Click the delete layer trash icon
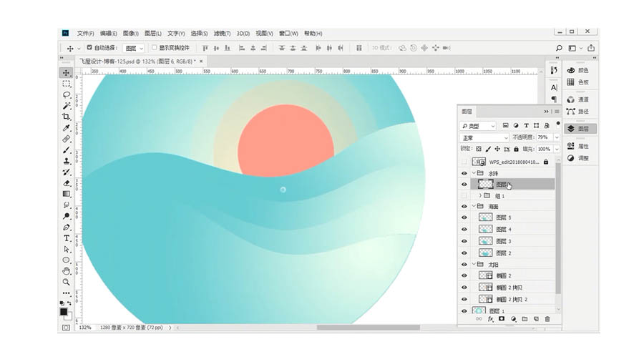 (547, 319)
